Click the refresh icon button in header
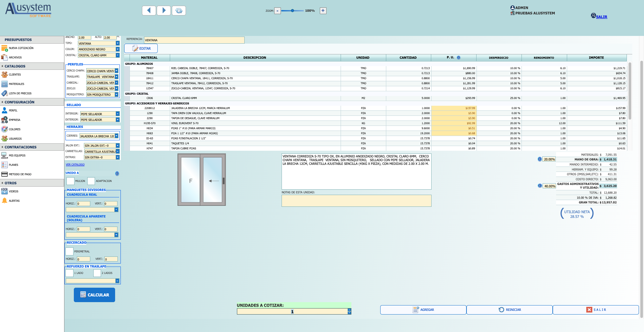The width and height of the screenshot is (644, 332). click(179, 11)
